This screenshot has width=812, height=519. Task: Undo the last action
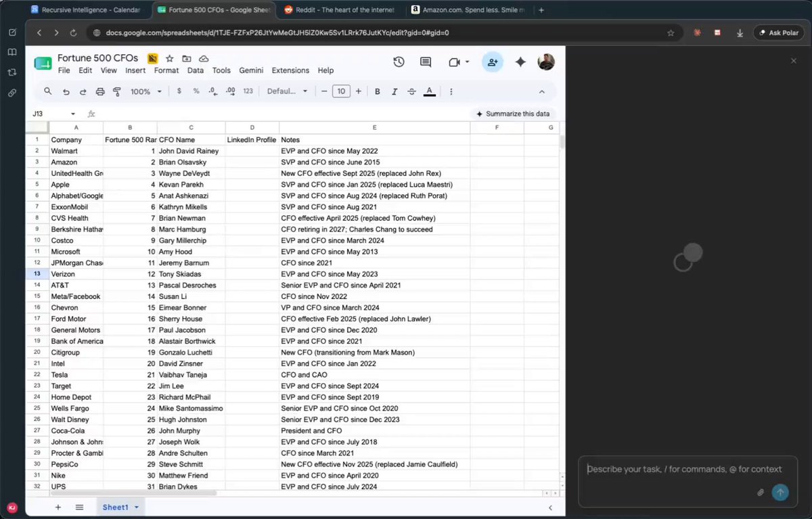click(66, 91)
